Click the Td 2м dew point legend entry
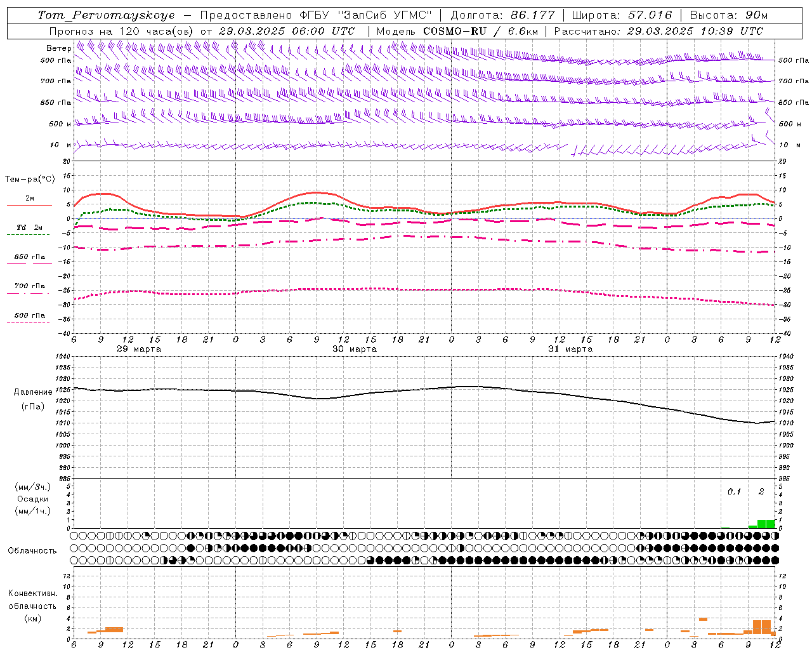The width and height of the screenshot is (812, 650). 29,227
